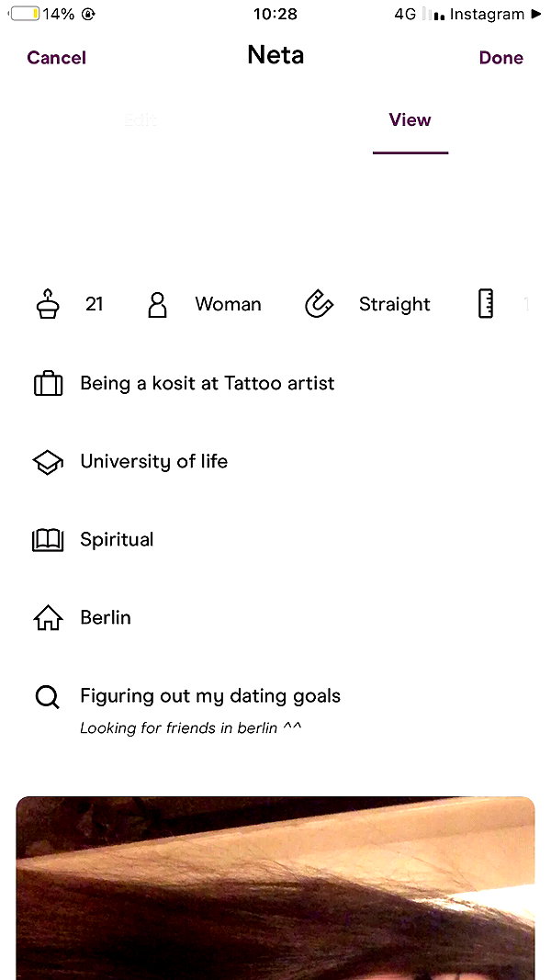Switch to the View tab

(x=410, y=119)
